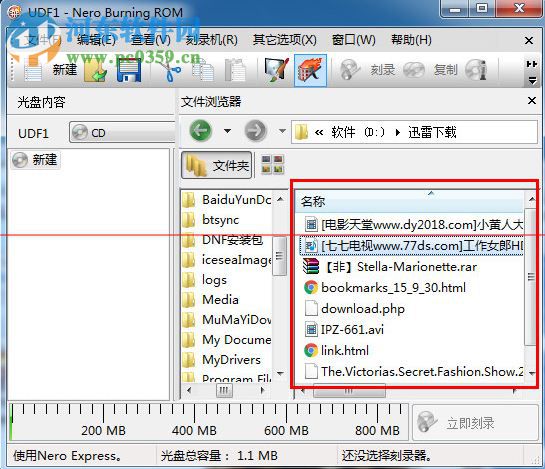Click the 立即刻录 burn now button
This screenshot has width=545, height=469.
click(475, 423)
